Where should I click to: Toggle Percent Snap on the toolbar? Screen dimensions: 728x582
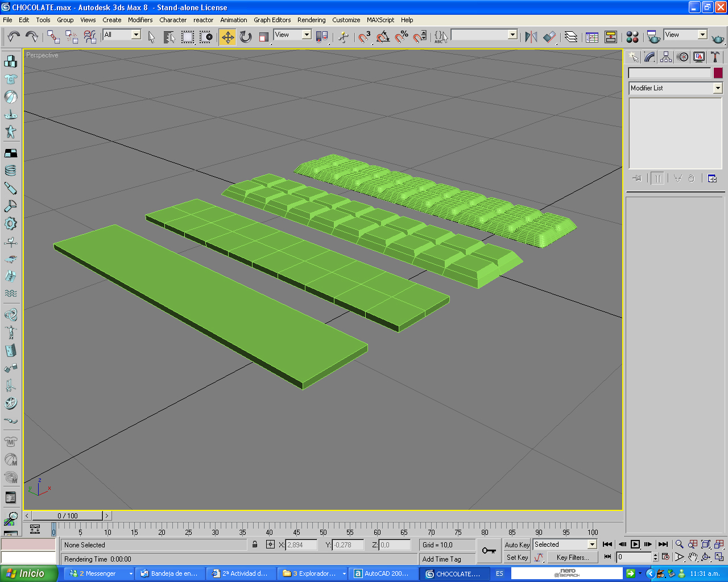402,37
